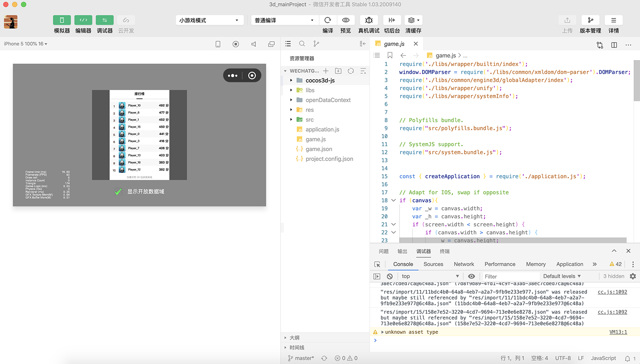The width and height of the screenshot is (640, 364).
Task: Click the mini-game capsule close circle
Action: coord(252,76)
